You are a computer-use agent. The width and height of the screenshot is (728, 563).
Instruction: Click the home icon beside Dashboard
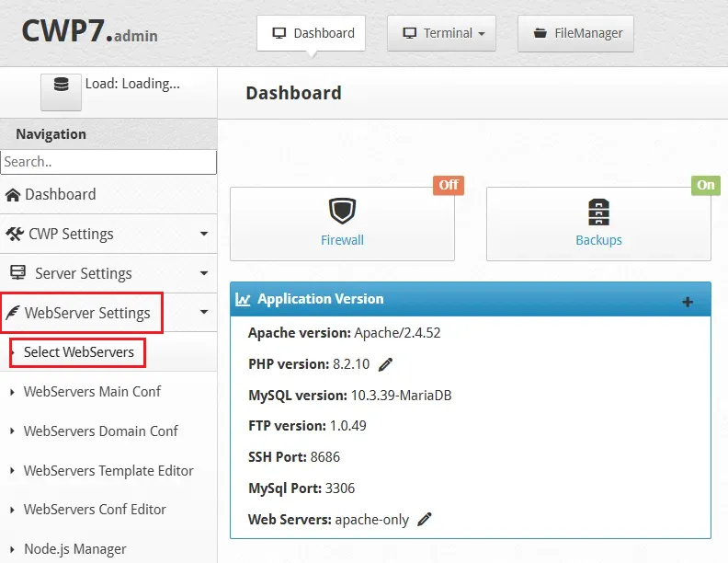[x=13, y=195]
